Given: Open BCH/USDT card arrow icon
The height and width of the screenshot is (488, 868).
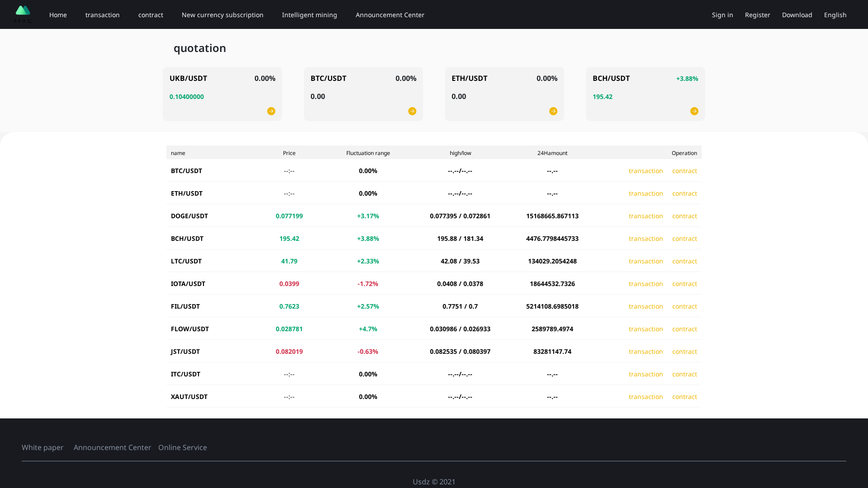Looking at the screenshot, I should (x=694, y=111).
